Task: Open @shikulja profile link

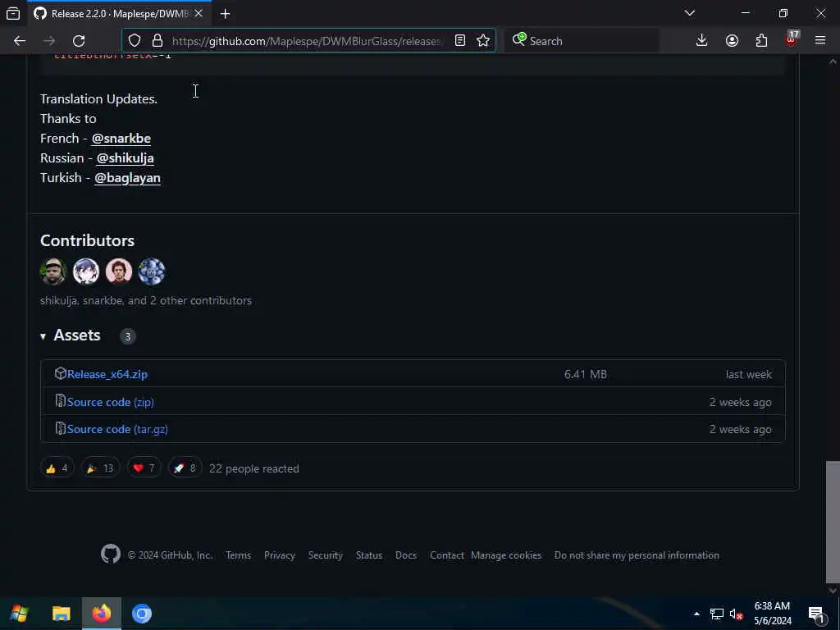Action: [125, 158]
